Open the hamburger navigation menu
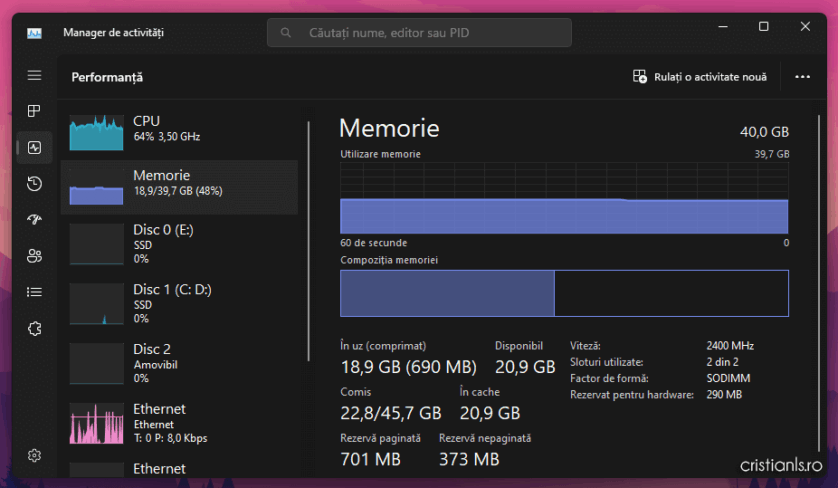Screen dimensions: 838x488 click(34, 75)
